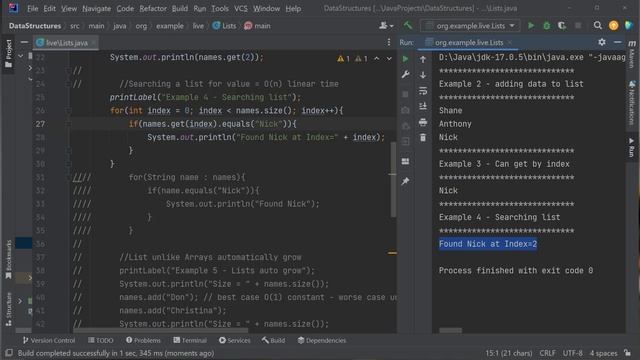The width and height of the screenshot is (640, 360).
Task: Fold the if block at line 27
Action: 69,124
